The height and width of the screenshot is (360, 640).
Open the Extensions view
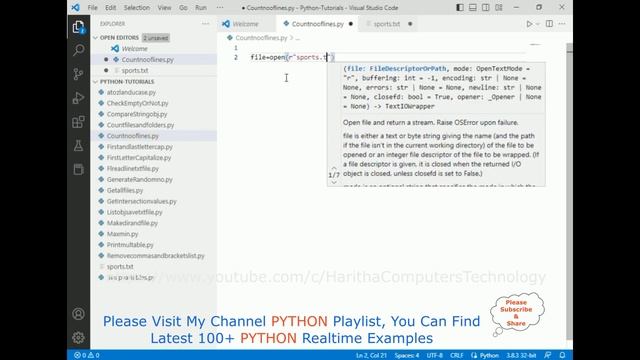[x=78, y=122]
